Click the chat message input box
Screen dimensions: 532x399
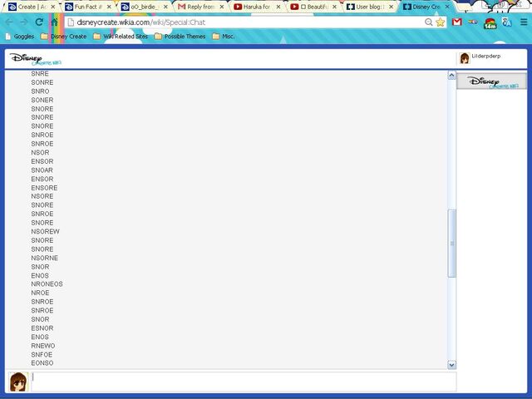point(244,382)
